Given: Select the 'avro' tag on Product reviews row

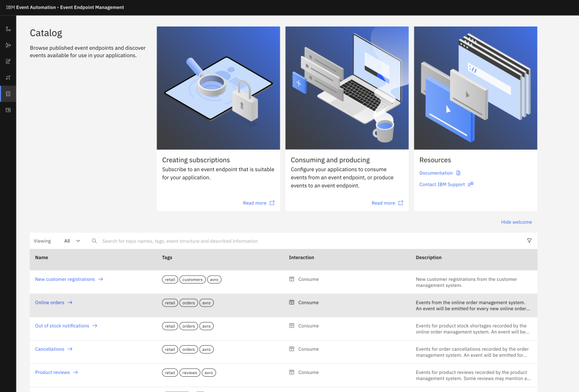Looking at the screenshot, I should tap(209, 372).
